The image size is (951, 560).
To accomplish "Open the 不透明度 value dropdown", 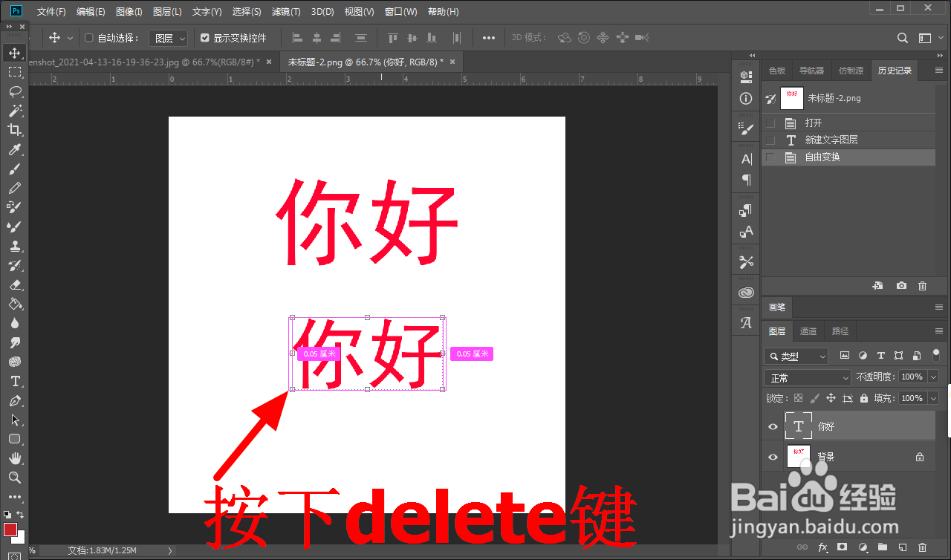I will pos(933,377).
